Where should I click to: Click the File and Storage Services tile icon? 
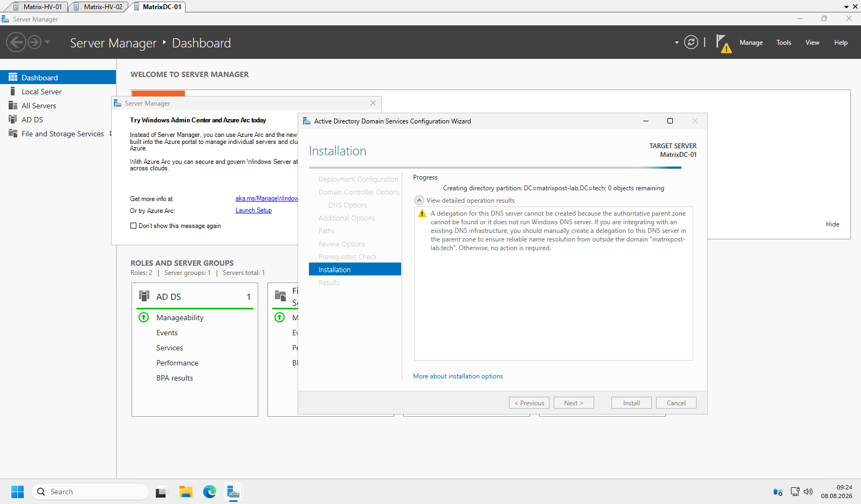pyautogui.click(x=280, y=295)
